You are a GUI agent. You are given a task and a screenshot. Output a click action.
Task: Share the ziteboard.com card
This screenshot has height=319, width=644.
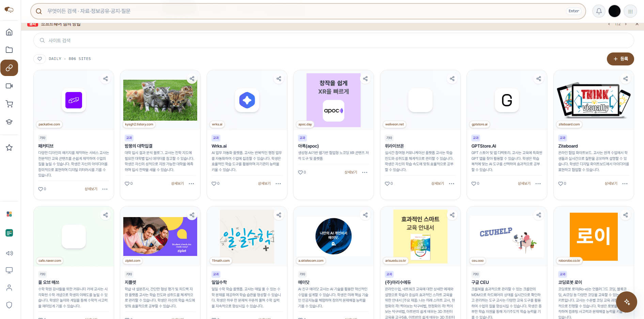626,79
